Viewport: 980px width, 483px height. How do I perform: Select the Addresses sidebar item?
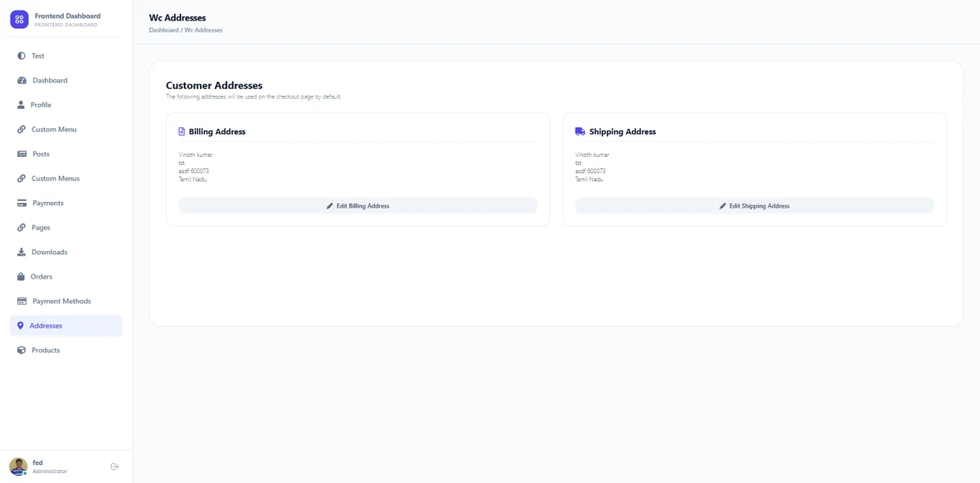tap(66, 326)
